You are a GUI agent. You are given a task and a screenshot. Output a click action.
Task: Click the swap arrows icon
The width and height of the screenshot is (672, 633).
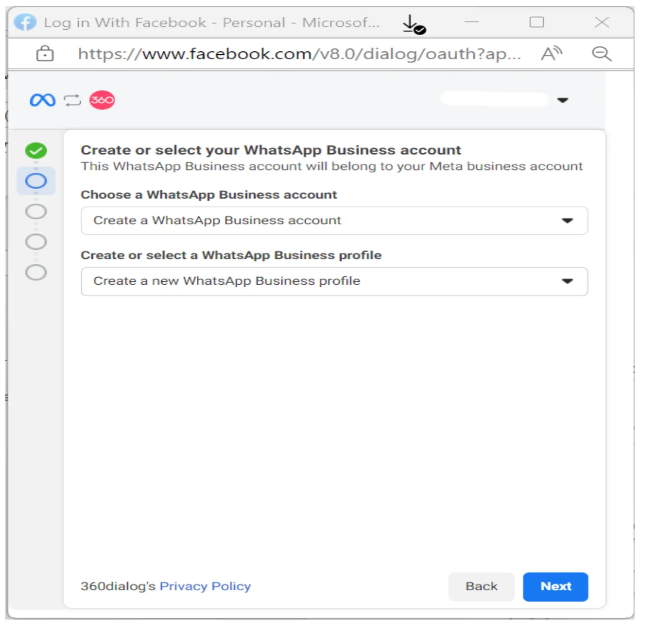tap(72, 100)
